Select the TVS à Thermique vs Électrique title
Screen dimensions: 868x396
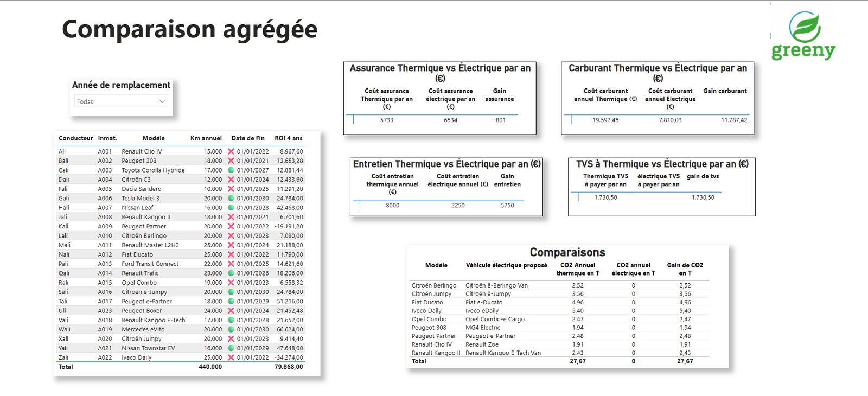click(662, 164)
